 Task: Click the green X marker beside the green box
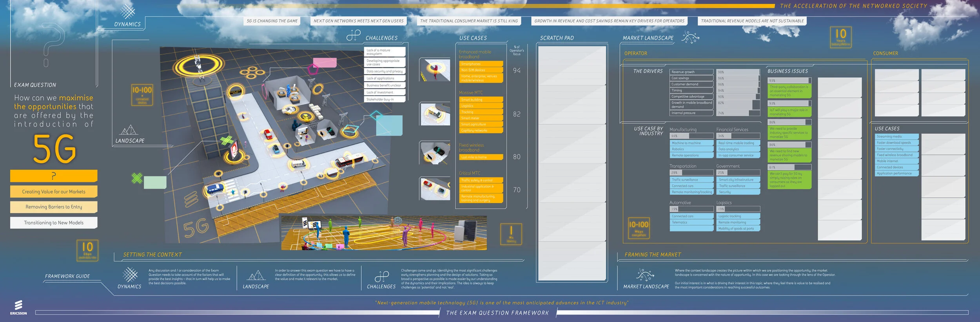click(137, 178)
